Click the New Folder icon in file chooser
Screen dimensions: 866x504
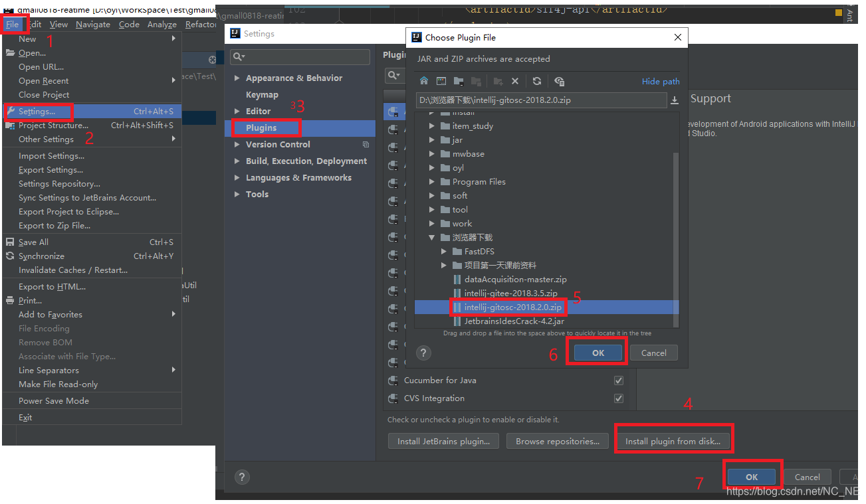498,81
